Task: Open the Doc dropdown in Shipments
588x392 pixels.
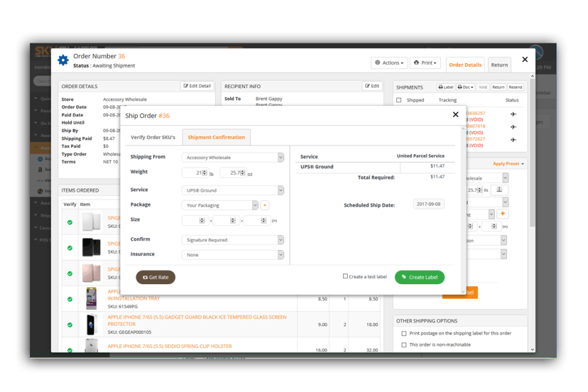Action: [466, 87]
